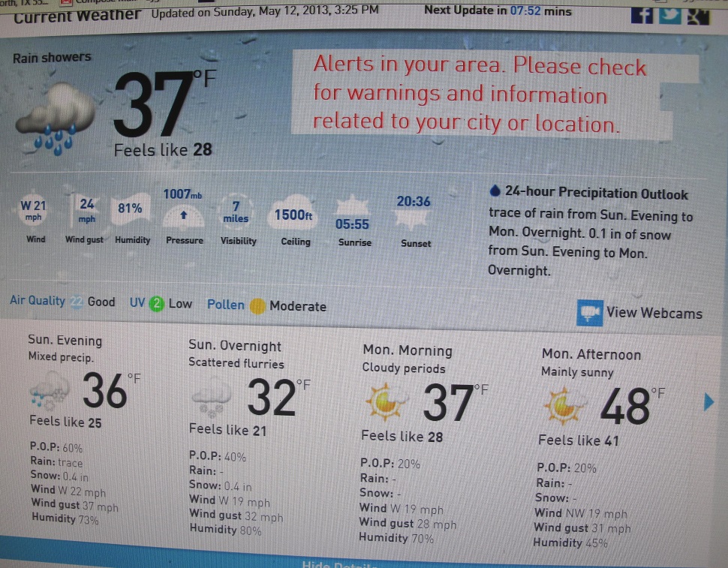The width and height of the screenshot is (728, 568).
Task: Click the yellow Pollen indicator dot
Action: 257,306
